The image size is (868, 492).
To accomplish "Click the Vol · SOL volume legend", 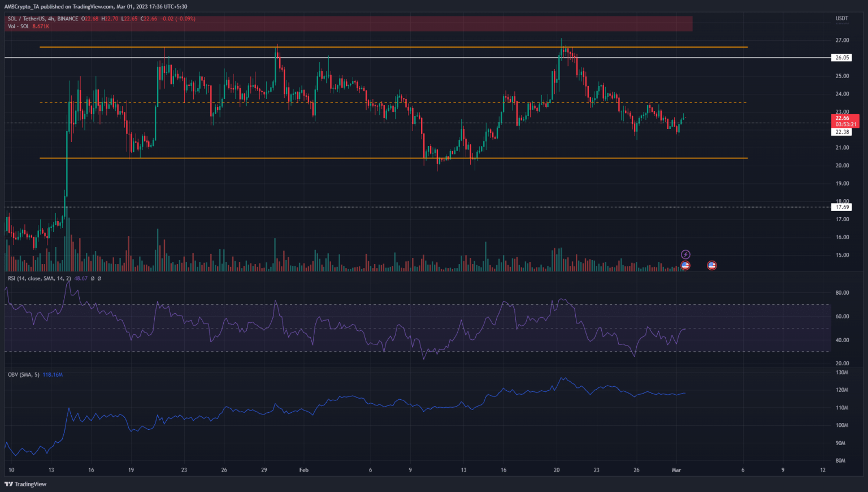I will click(x=19, y=27).
